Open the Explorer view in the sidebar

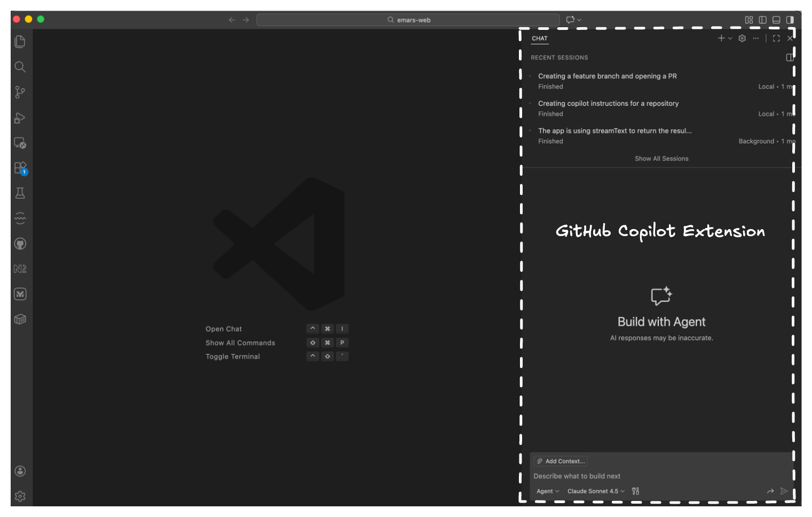tap(20, 41)
